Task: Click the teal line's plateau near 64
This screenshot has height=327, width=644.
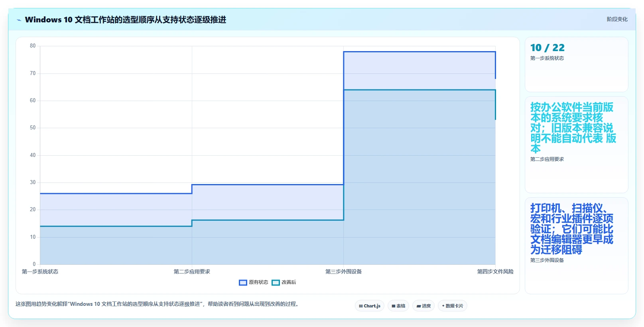Action: pos(419,90)
